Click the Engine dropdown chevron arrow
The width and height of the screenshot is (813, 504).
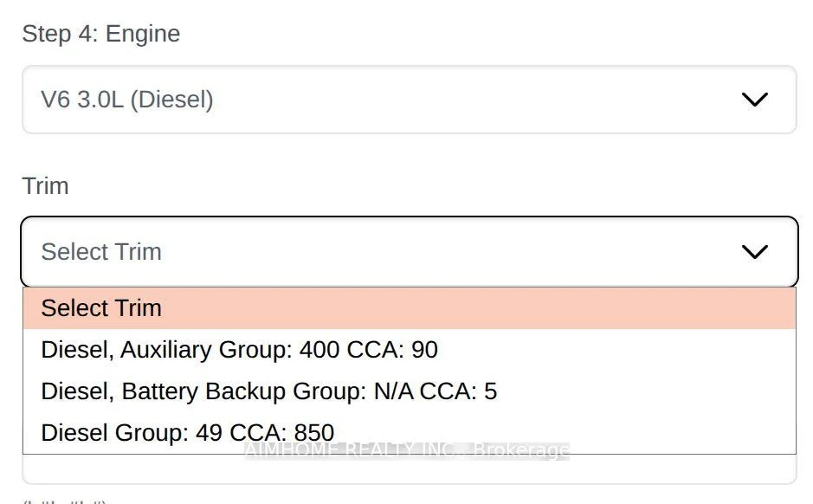coord(755,100)
